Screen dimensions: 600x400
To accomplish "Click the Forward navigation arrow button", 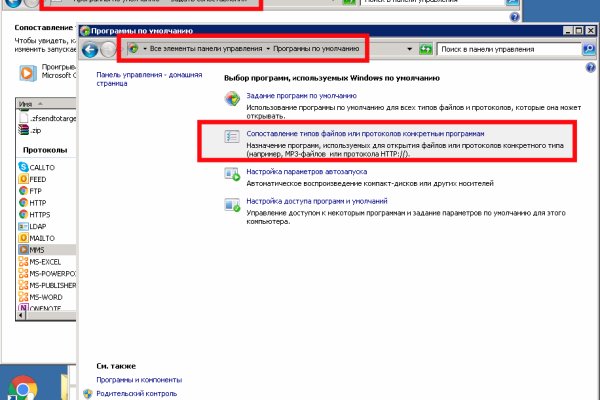I will [x=108, y=49].
